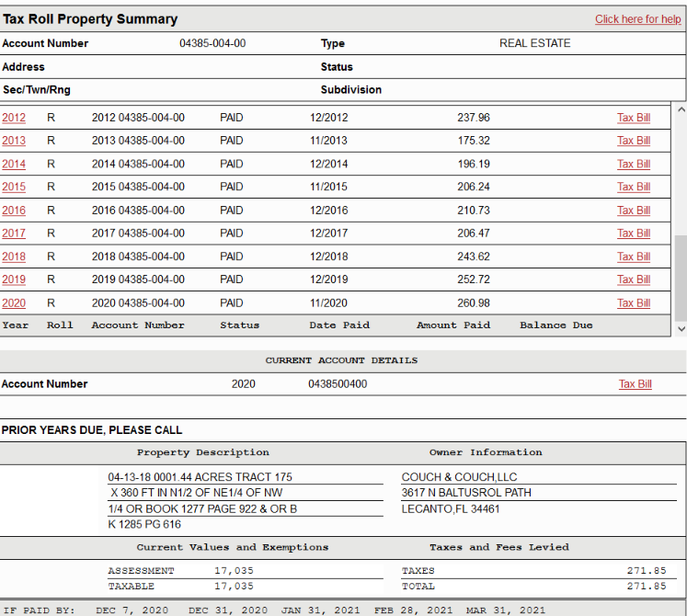687x616 pixels.
Task: Click the 'DEC 7, 2020' pay-by date
Action: click(x=132, y=610)
